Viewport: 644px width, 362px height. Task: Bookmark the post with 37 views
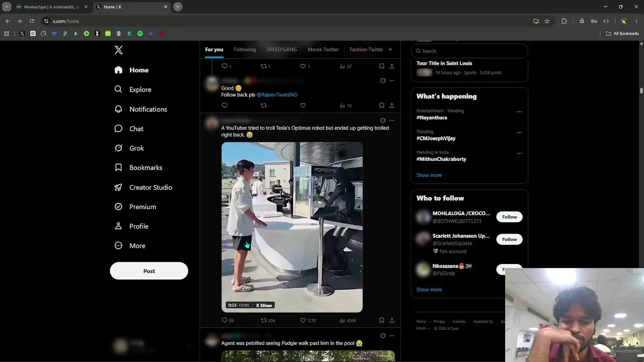click(x=382, y=66)
